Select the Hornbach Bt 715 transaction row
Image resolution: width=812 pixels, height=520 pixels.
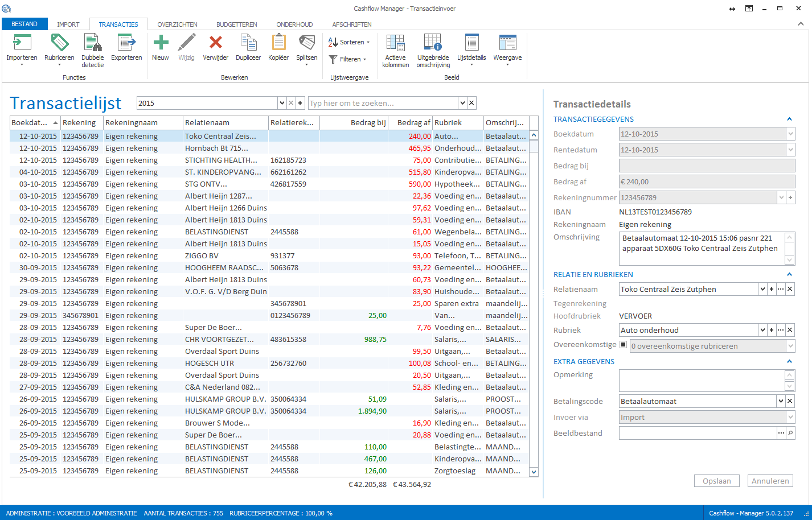coord(270,148)
